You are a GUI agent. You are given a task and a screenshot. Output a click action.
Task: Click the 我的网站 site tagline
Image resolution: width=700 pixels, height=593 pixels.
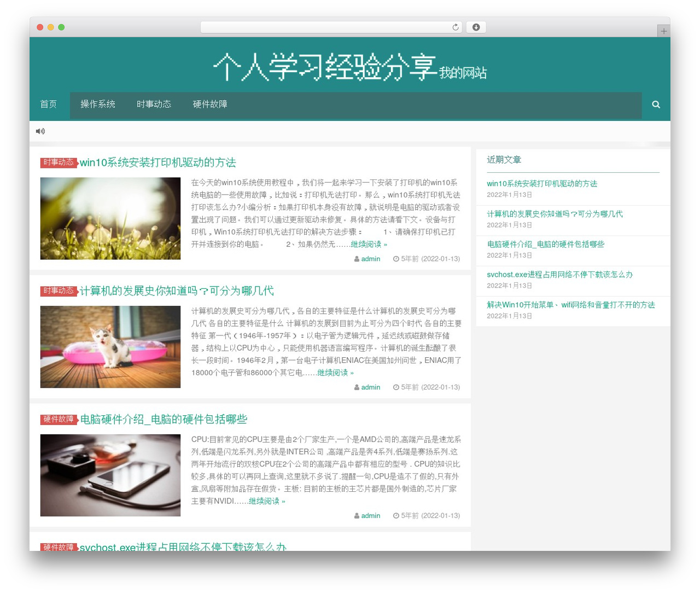click(x=463, y=73)
